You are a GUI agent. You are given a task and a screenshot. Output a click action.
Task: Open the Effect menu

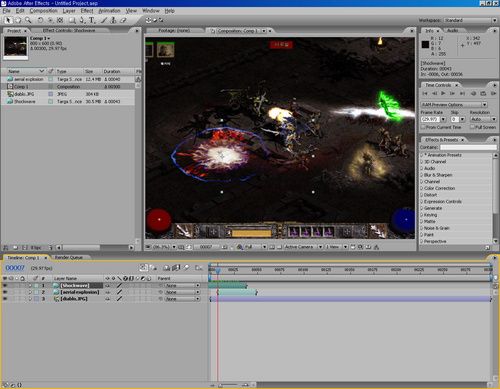(x=87, y=11)
